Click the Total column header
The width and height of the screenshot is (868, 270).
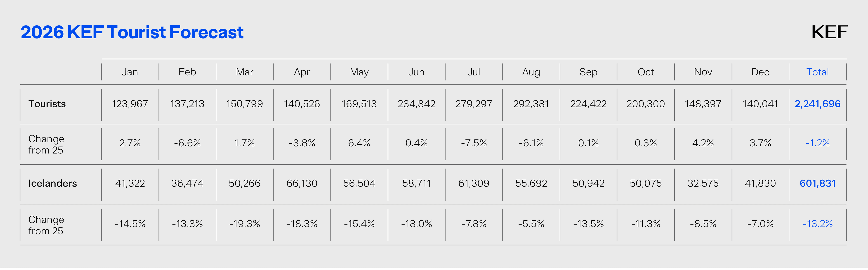(817, 72)
